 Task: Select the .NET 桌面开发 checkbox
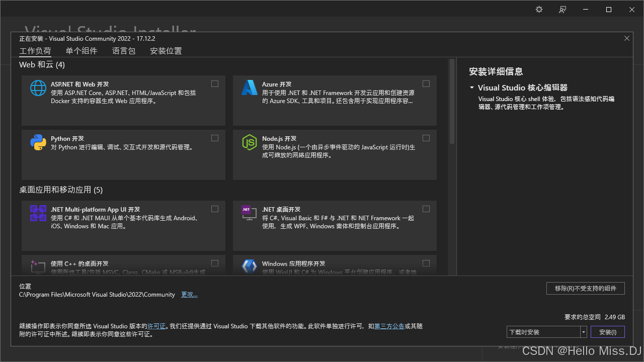click(426, 209)
